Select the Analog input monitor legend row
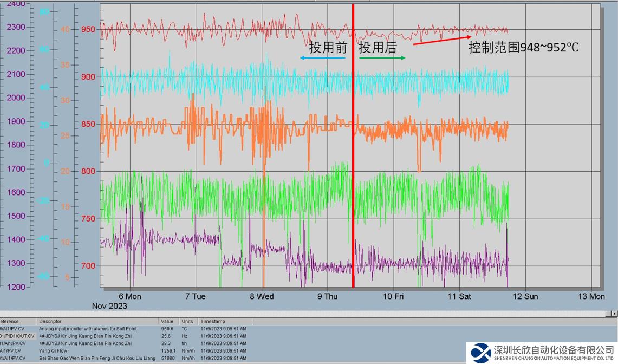This screenshot has height=364, width=618. tap(87, 329)
